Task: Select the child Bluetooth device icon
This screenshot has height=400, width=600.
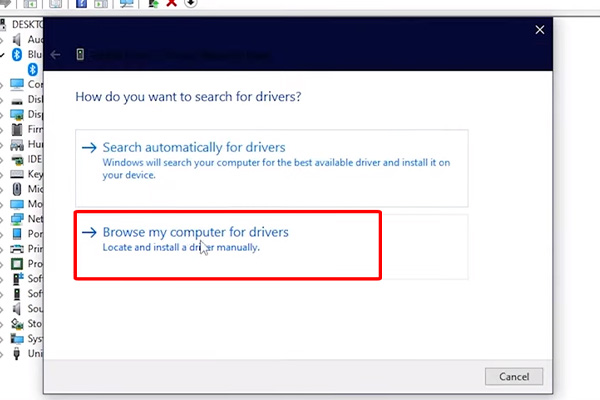Action: 33,69
